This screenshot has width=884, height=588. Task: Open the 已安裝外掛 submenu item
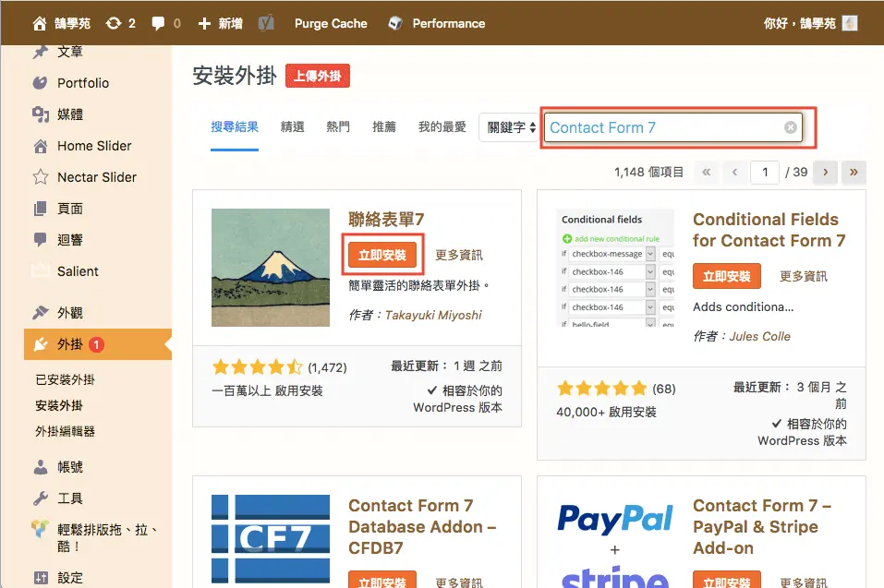[65, 379]
